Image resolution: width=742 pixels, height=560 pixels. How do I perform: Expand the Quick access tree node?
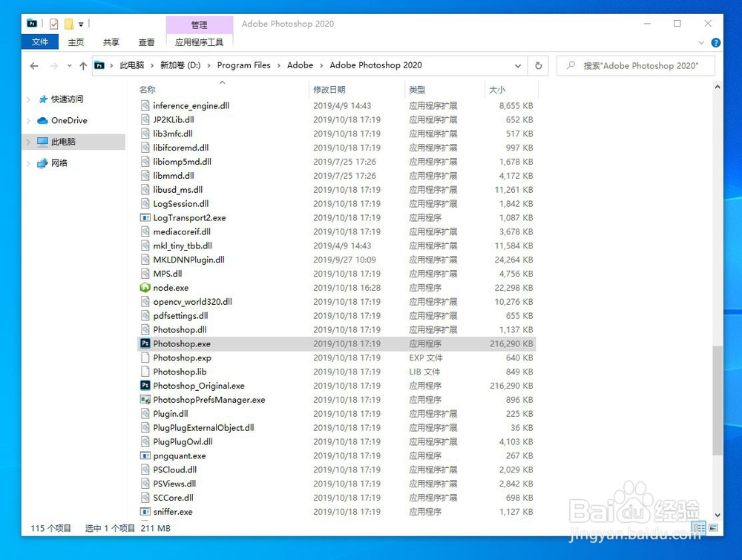coord(28,99)
